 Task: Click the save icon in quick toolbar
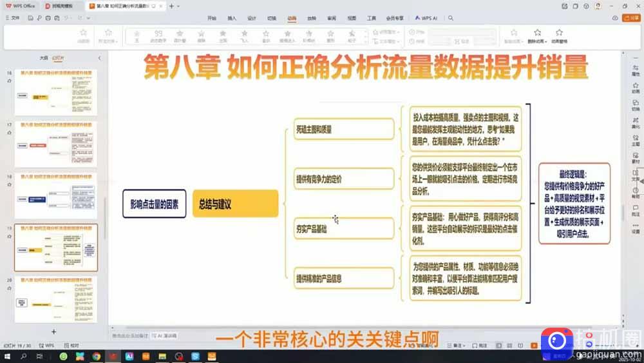pyautogui.click(x=30, y=18)
